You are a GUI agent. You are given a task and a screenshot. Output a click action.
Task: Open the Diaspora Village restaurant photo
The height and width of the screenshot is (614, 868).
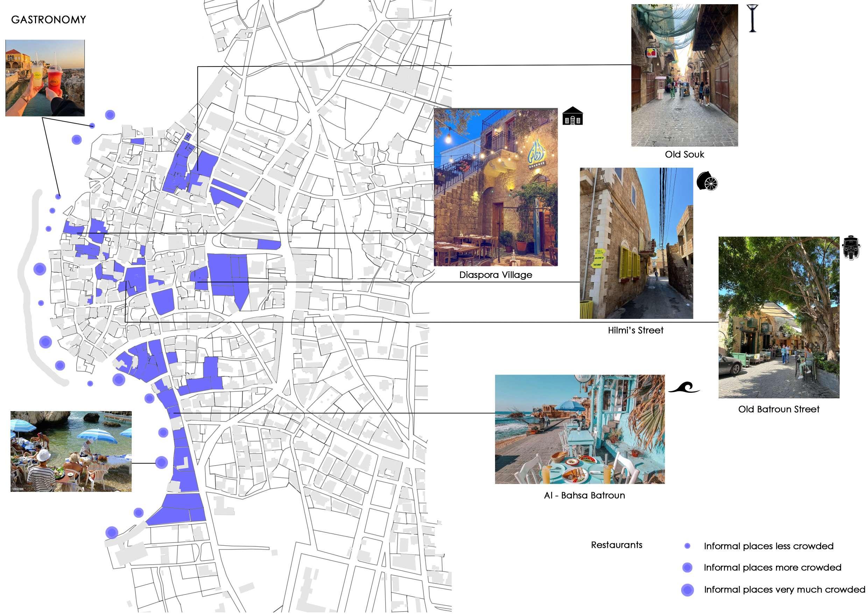click(x=496, y=187)
